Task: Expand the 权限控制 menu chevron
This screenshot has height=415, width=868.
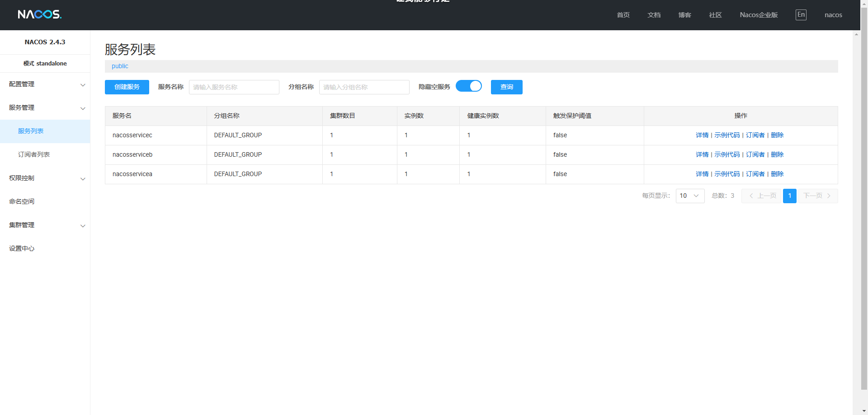Action: point(83,179)
